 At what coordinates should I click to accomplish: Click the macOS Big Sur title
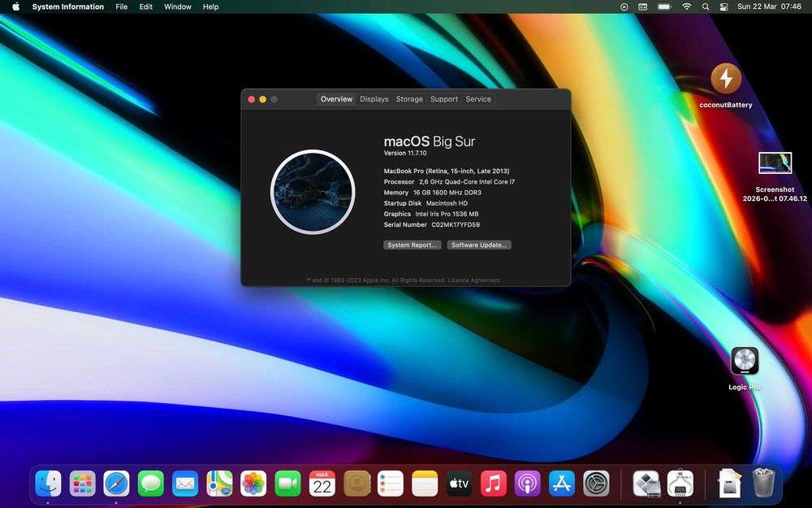tap(430, 141)
